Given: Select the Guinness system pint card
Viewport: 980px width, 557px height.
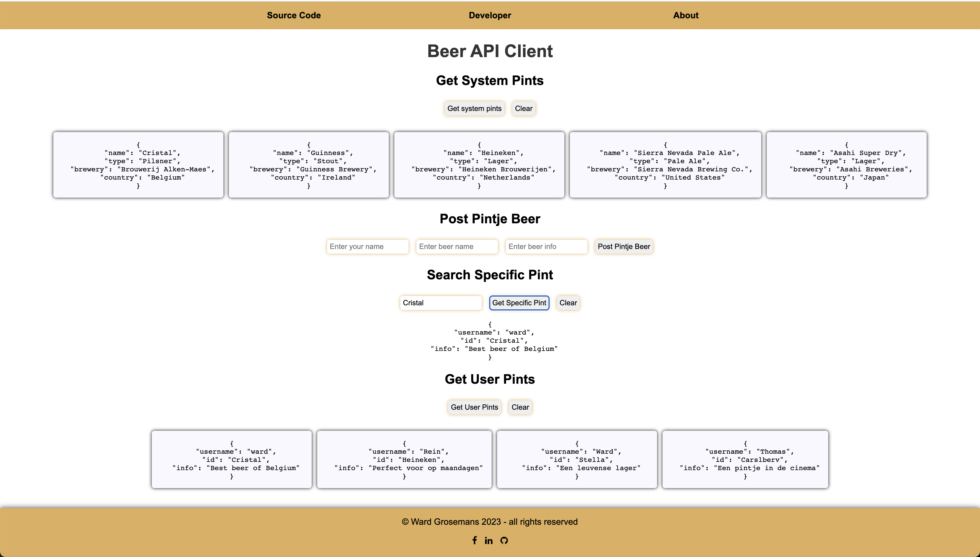Looking at the screenshot, I should (309, 165).
